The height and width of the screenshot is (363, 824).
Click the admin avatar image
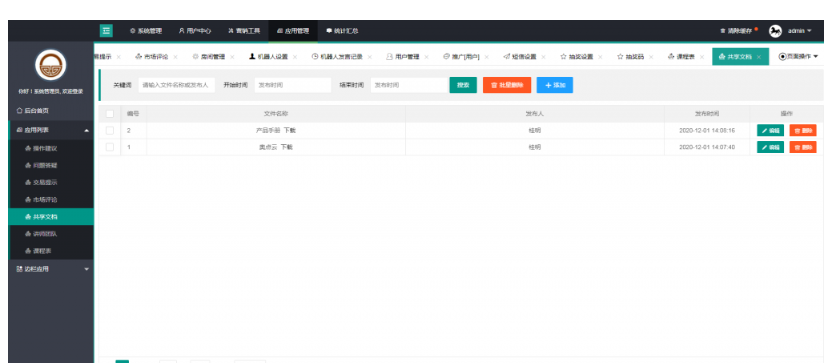point(775,31)
